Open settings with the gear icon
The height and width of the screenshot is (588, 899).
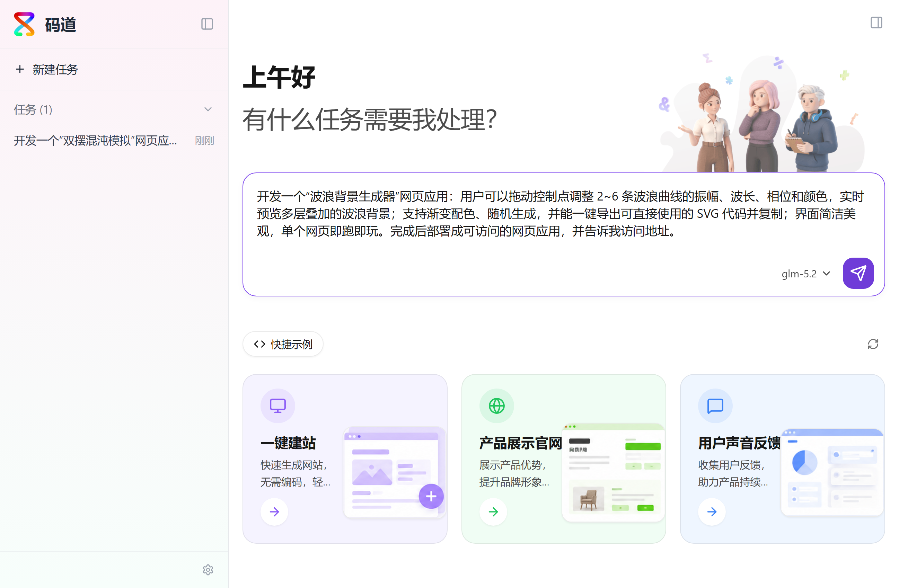click(208, 570)
